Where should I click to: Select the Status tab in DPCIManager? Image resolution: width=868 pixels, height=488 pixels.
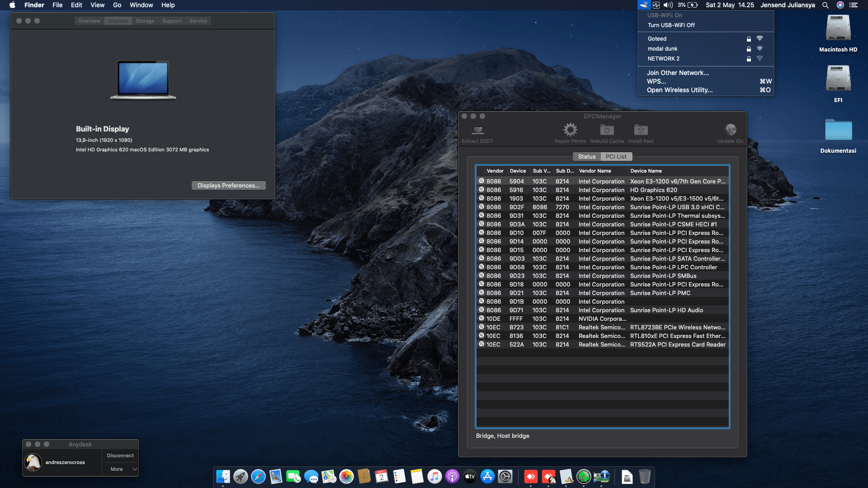[x=586, y=156]
